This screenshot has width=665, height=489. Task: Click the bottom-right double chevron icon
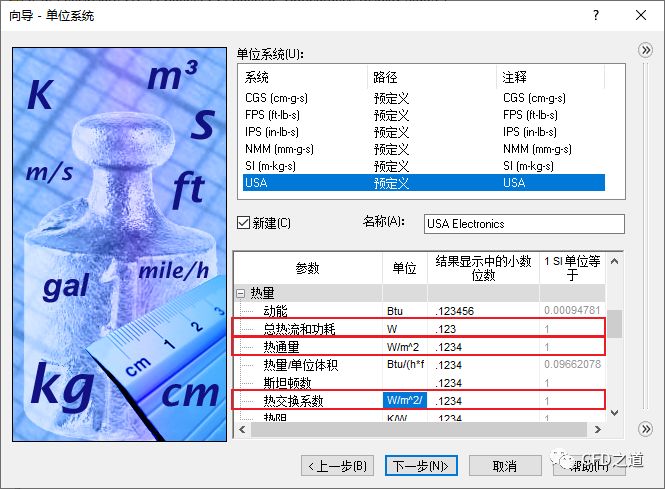click(x=645, y=428)
